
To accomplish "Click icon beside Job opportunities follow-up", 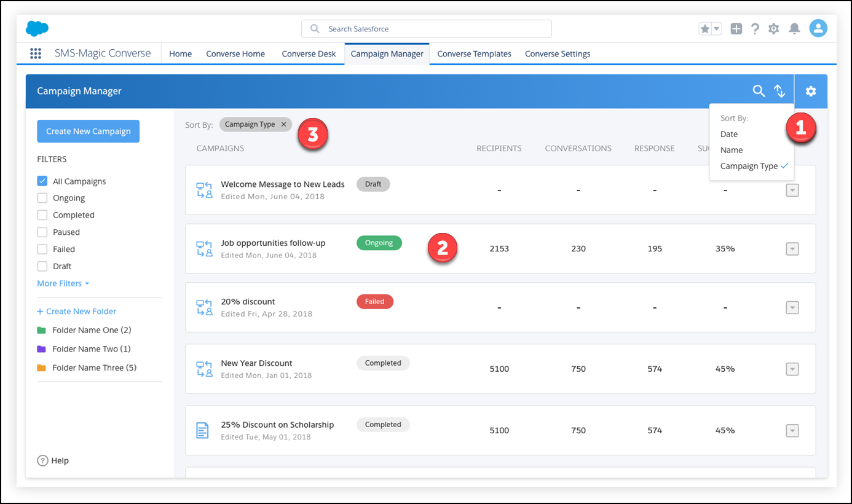I will tap(204, 248).
